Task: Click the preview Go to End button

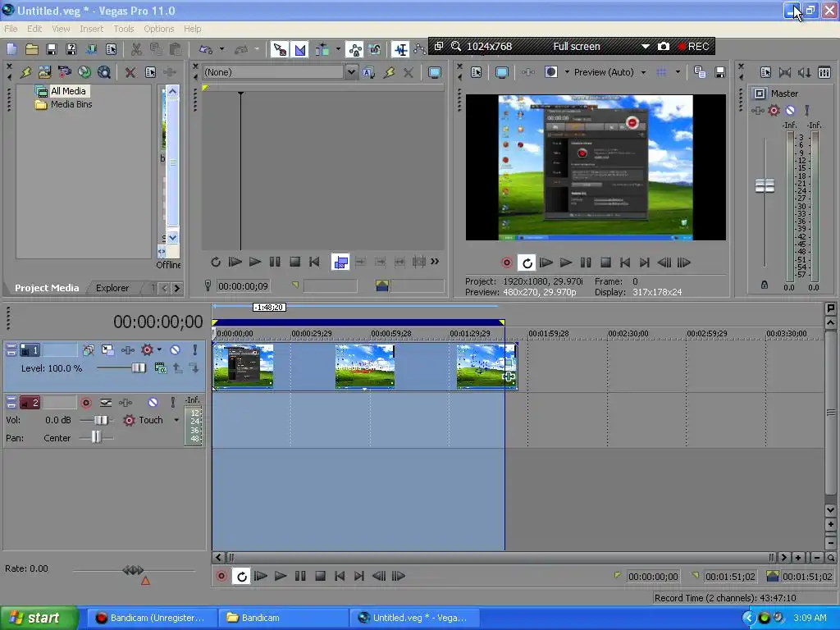Action: tap(645, 262)
